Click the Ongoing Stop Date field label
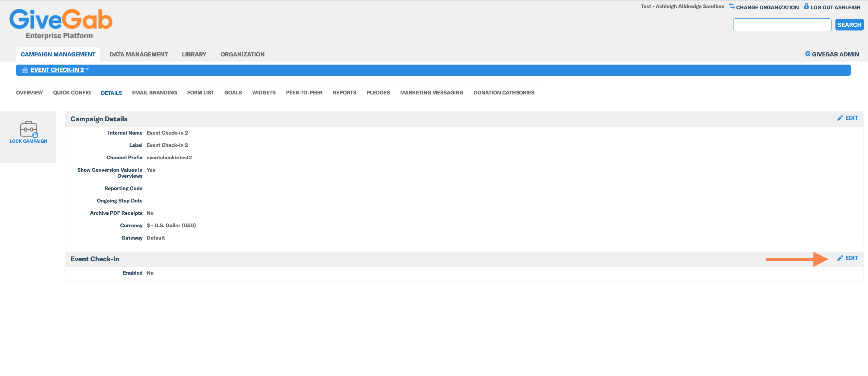 pos(120,201)
